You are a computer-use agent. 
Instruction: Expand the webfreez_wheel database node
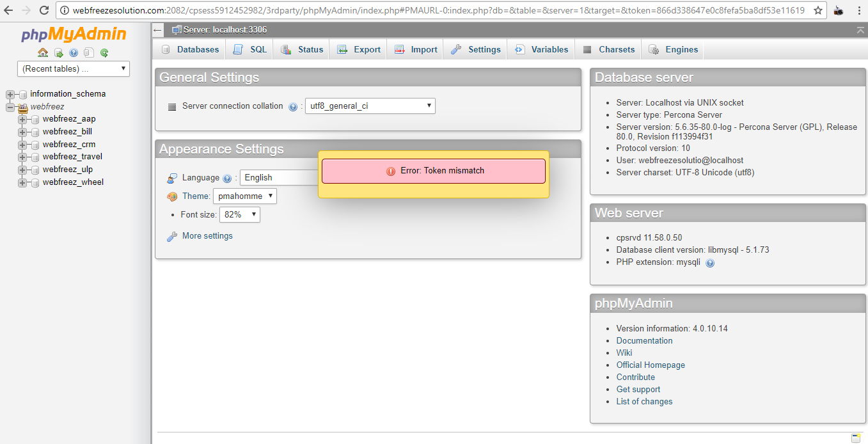22,183
